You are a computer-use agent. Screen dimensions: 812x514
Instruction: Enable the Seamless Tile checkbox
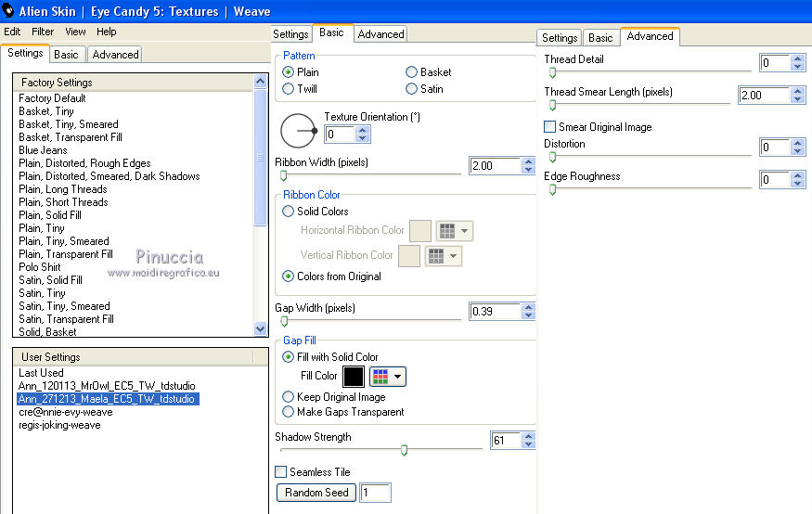[x=280, y=471]
